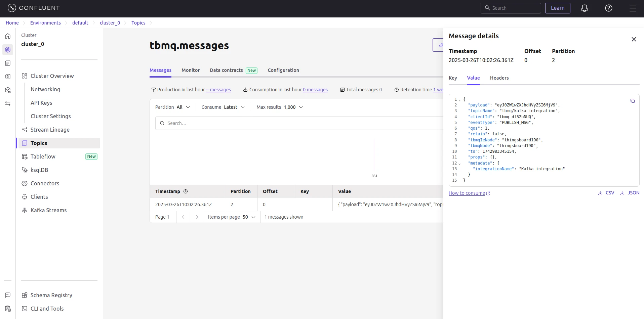The width and height of the screenshot is (644, 319).
Task: Click the Learn button
Action: 558,8
